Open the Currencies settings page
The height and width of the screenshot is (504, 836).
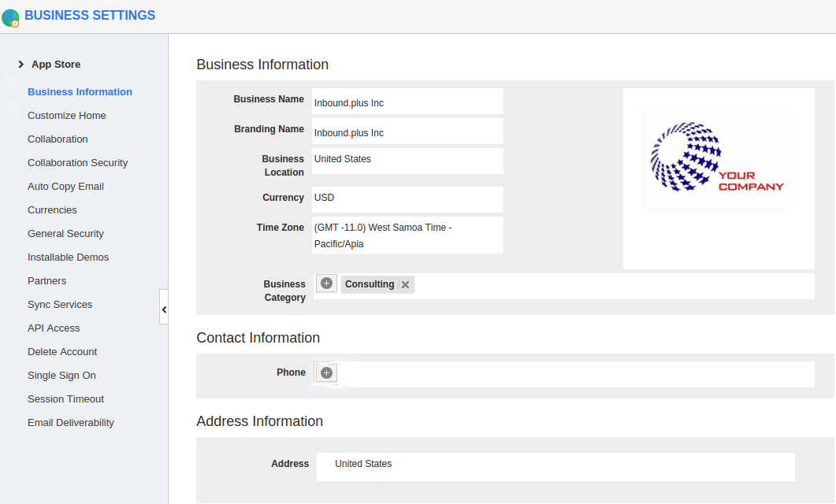[x=52, y=210]
